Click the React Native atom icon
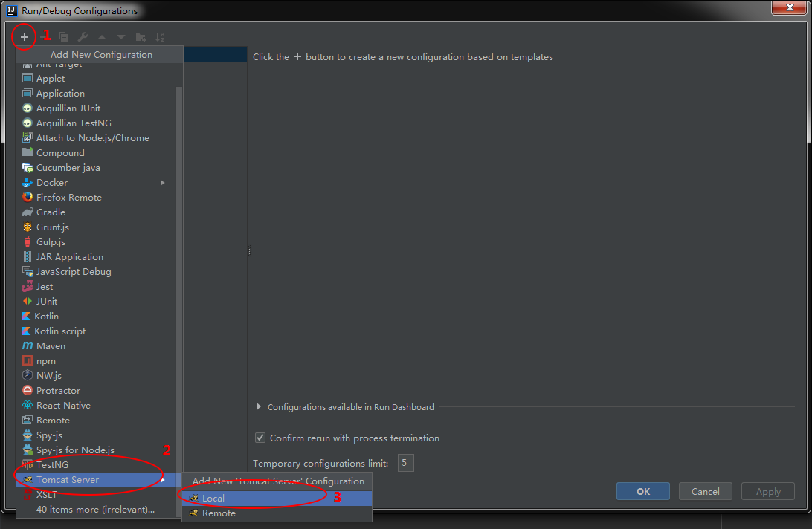The image size is (812, 529). pos(28,405)
